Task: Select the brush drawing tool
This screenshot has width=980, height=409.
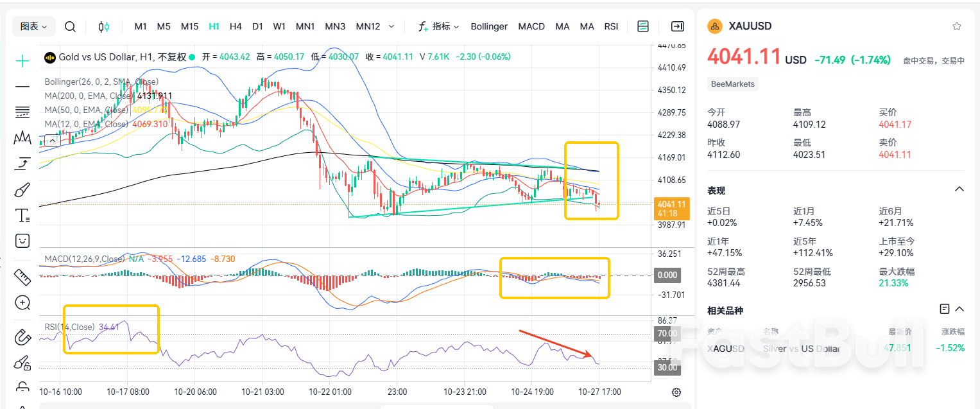Action: 22,189
